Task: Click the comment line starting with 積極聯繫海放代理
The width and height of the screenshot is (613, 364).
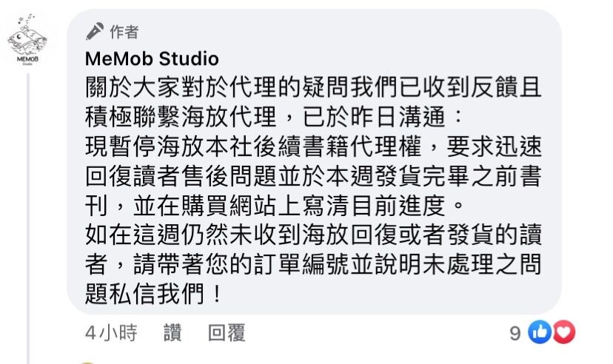Action: point(274,117)
